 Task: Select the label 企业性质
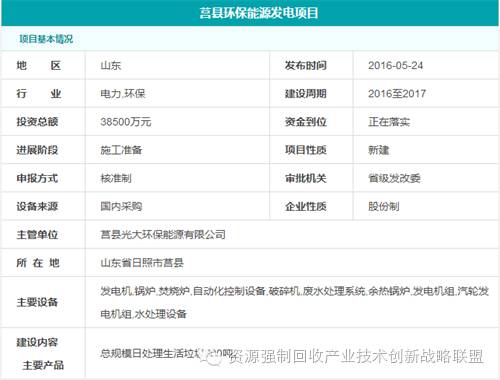pos(306,206)
